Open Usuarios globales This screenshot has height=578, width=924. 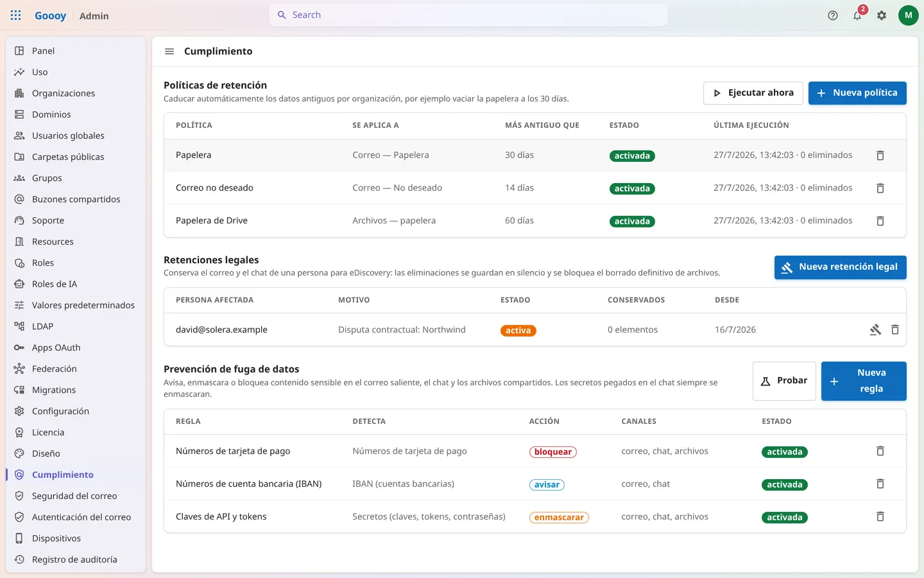pyautogui.click(x=76, y=136)
